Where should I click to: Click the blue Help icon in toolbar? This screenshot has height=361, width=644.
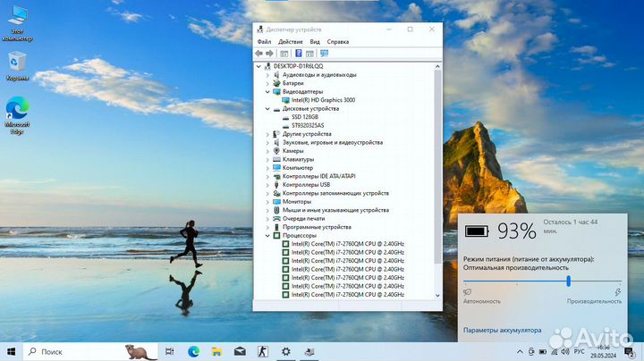299,53
